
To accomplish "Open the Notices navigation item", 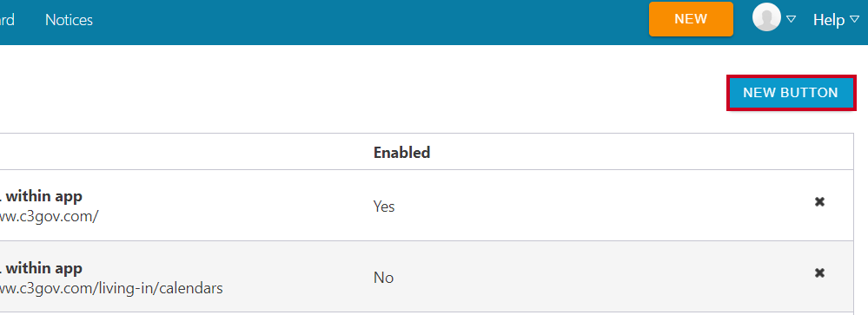I will coord(69,20).
